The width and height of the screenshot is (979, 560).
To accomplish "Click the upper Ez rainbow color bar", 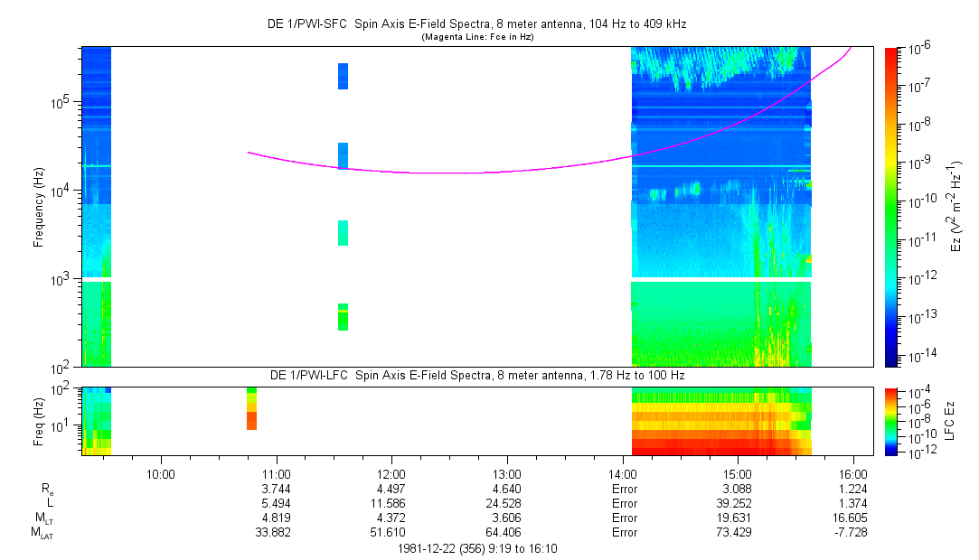I will [x=891, y=207].
